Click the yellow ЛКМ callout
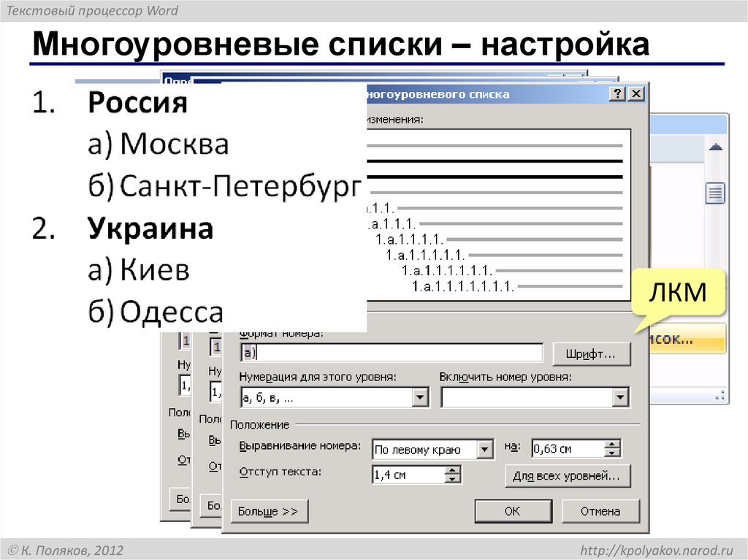748x560 pixels. coord(678,291)
